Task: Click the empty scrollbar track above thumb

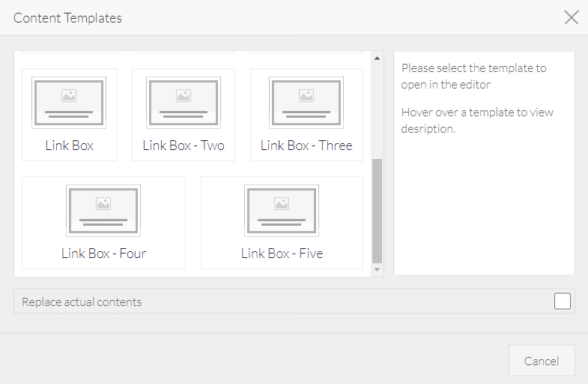Action: (378, 111)
